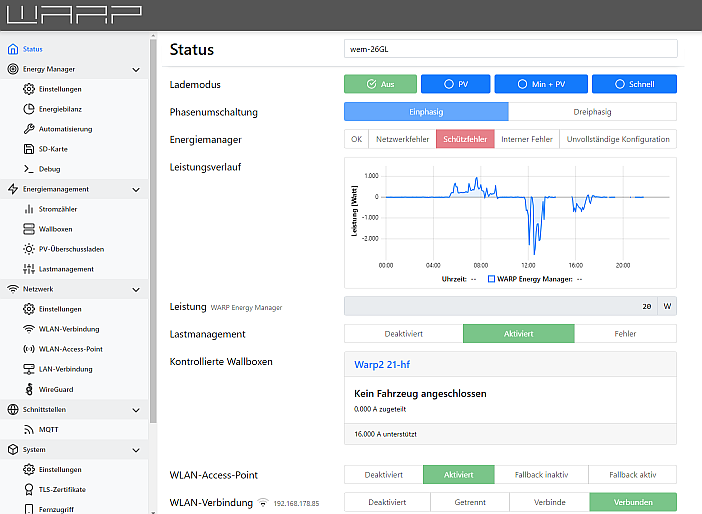Click the sidebar vertical scrollbar
This screenshot has height=514, width=702.
click(153, 231)
